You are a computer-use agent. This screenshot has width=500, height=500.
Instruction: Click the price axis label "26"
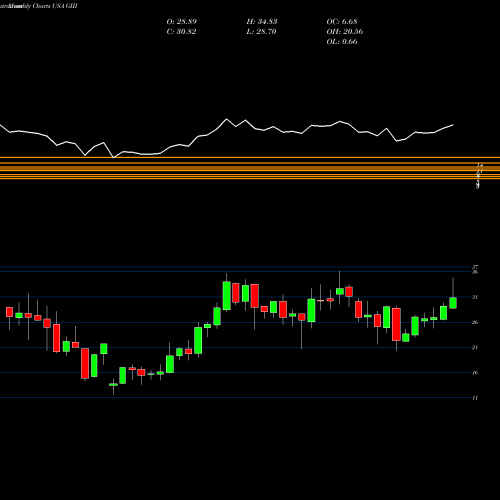[x=475, y=322]
